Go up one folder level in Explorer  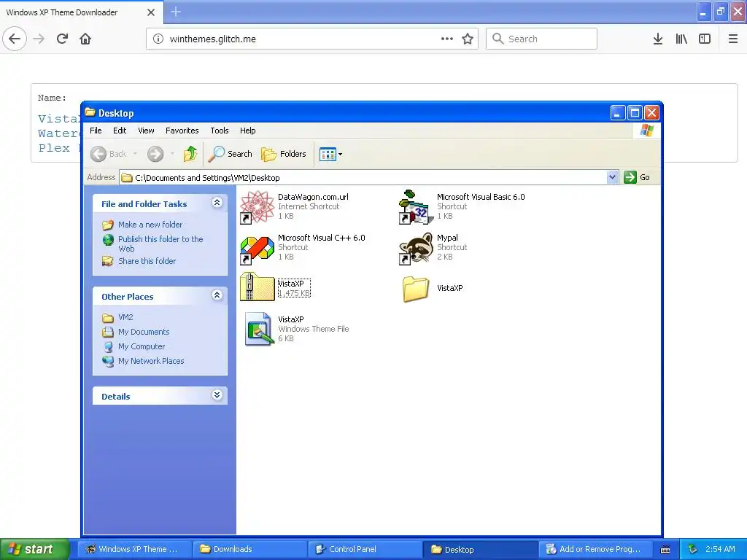[190, 154]
